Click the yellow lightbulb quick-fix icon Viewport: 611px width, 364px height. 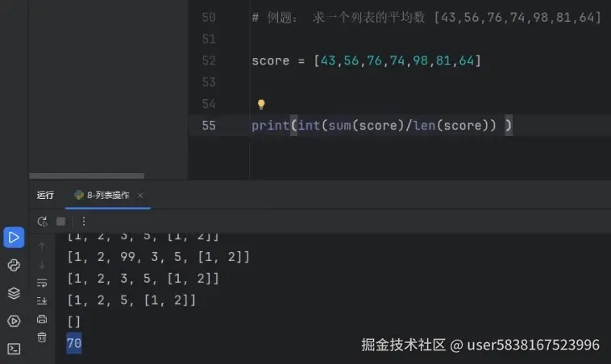(x=261, y=104)
